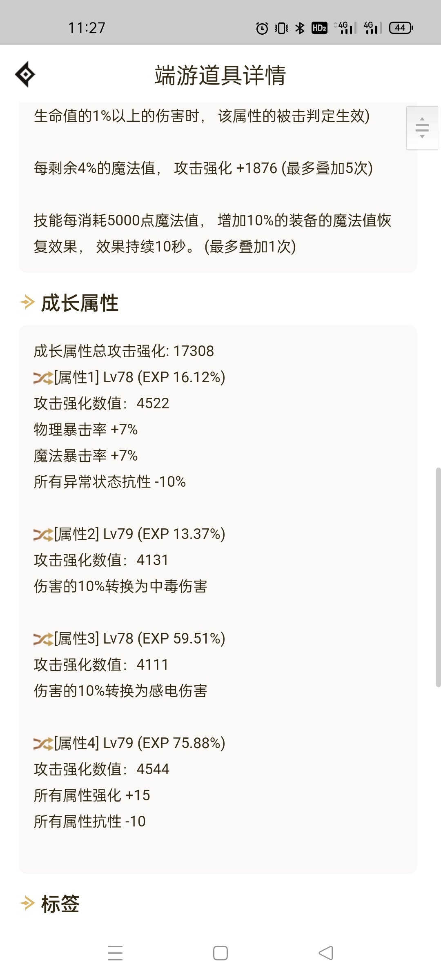The height and width of the screenshot is (980, 441).
Task: Tap the floating scroll handle widget
Action: (422, 128)
